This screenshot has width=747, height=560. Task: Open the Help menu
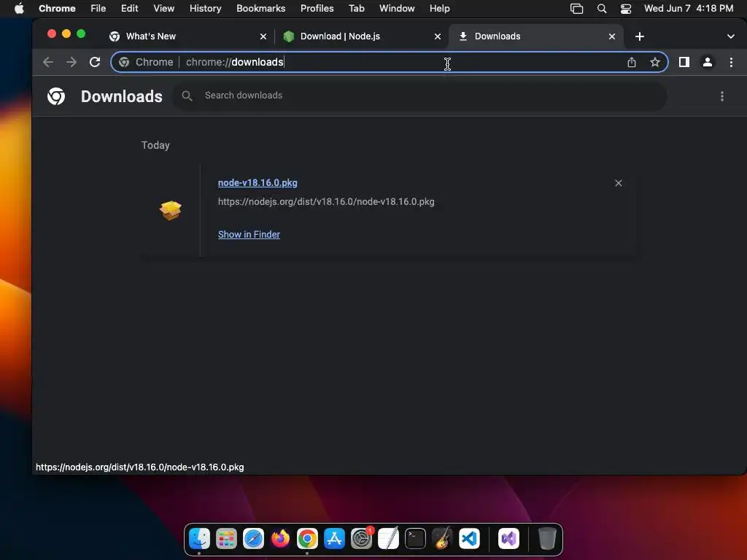pos(439,9)
